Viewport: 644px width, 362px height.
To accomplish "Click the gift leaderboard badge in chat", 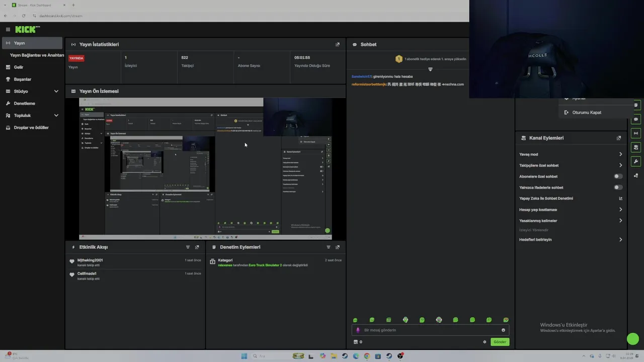I will [399, 59].
